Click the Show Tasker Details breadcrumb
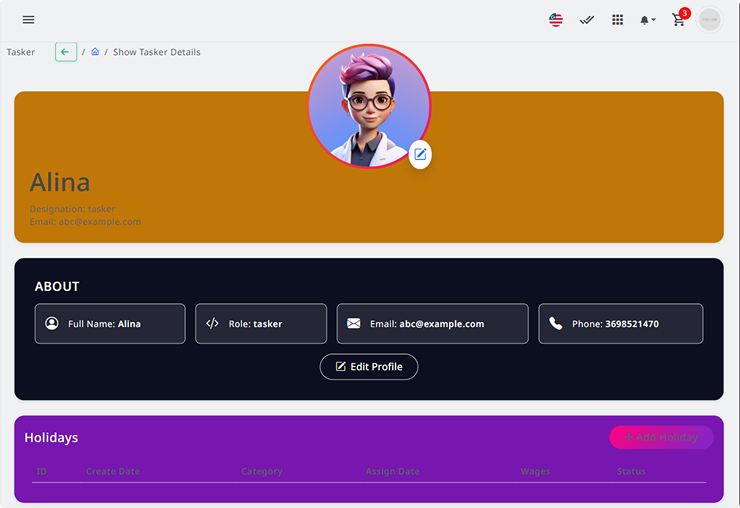Screen dimensions: 740x508 click(156, 52)
